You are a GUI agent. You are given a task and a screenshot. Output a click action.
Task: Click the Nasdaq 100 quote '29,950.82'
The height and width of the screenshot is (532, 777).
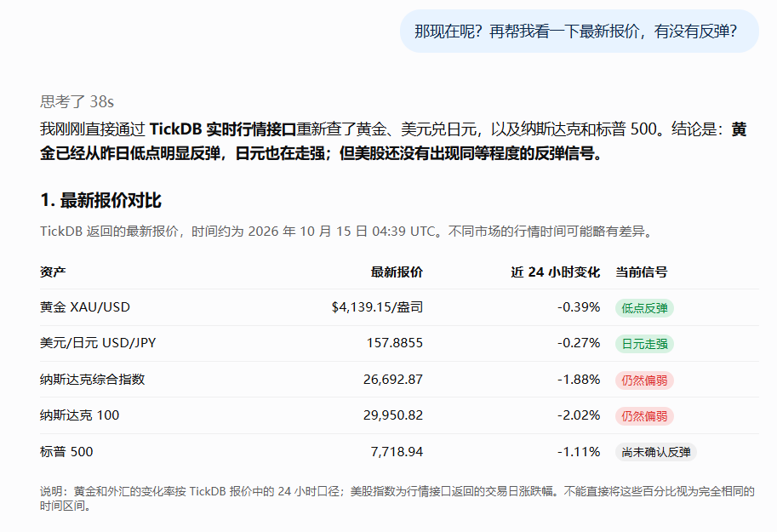click(x=393, y=415)
